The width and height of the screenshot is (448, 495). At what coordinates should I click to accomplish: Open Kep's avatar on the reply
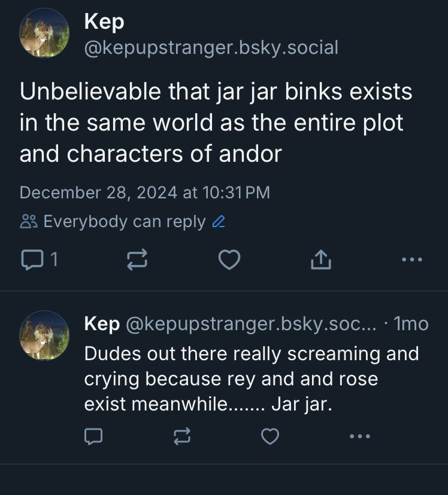point(44,335)
